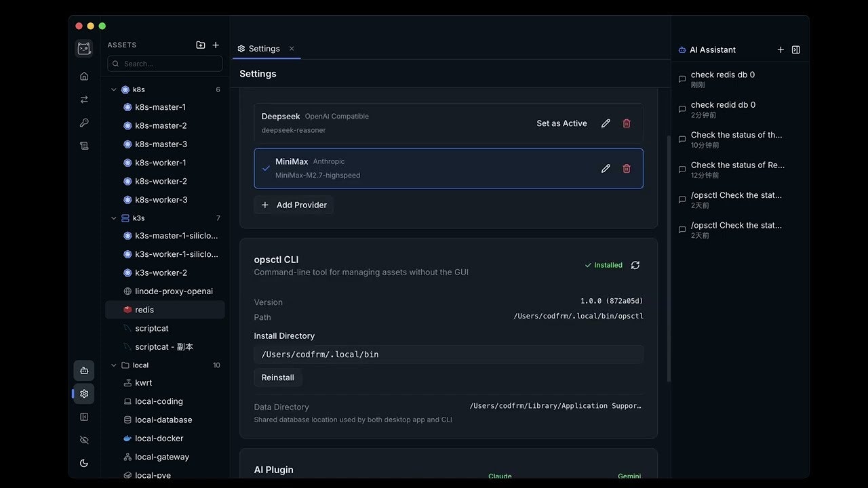Close the Settings tab
Screen dimensions: 868x488
click(292, 49)
